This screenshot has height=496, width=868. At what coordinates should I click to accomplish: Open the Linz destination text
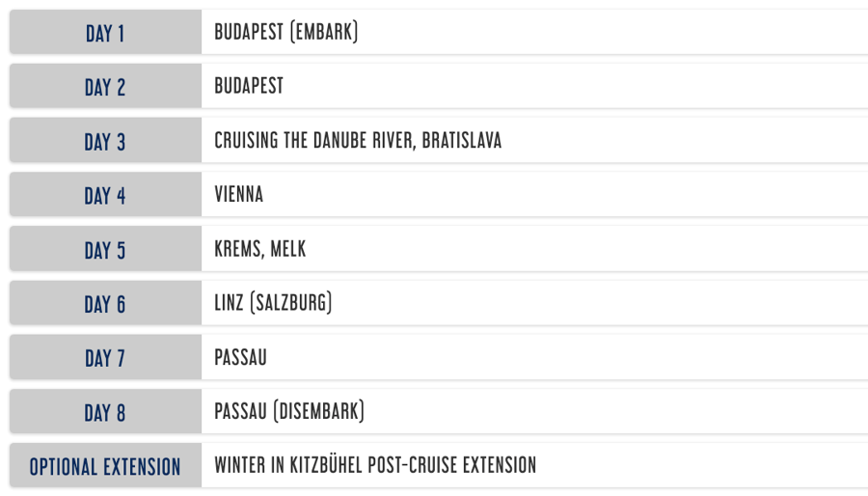click(230, 303)
